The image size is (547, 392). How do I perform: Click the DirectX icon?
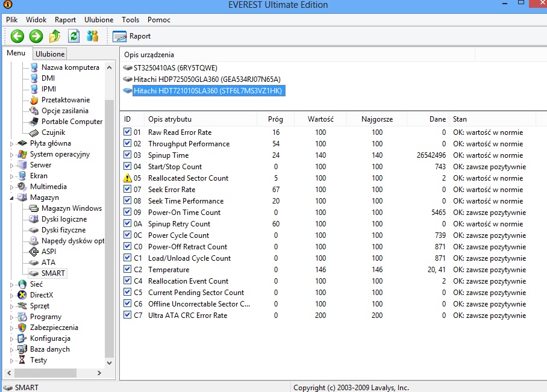(22, 294)
